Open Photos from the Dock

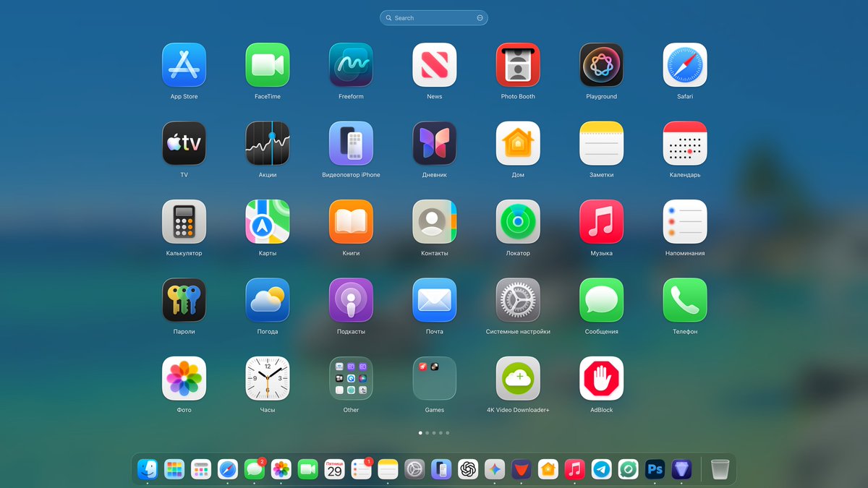pyautogui.click(x=281, y=469)
